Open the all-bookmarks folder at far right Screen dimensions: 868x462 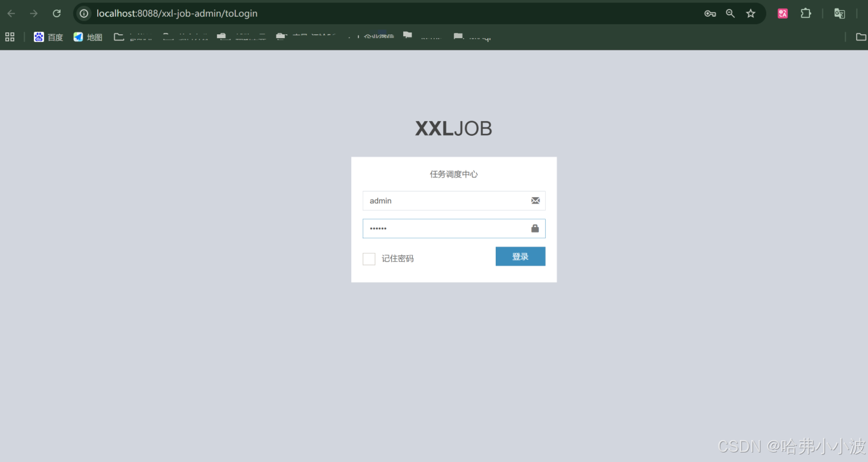pyautogui.click(x=861, y=37)
